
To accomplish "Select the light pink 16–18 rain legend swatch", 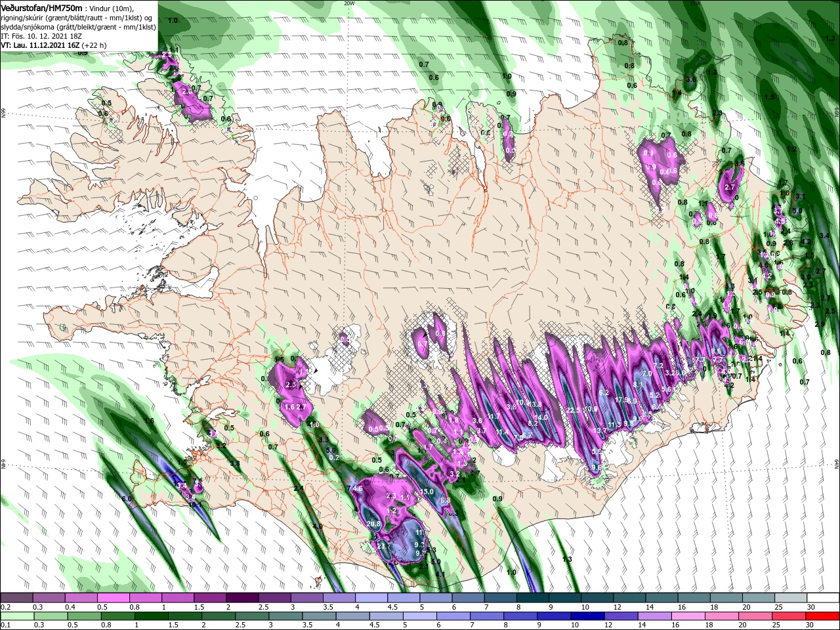I will coord(688,616).
